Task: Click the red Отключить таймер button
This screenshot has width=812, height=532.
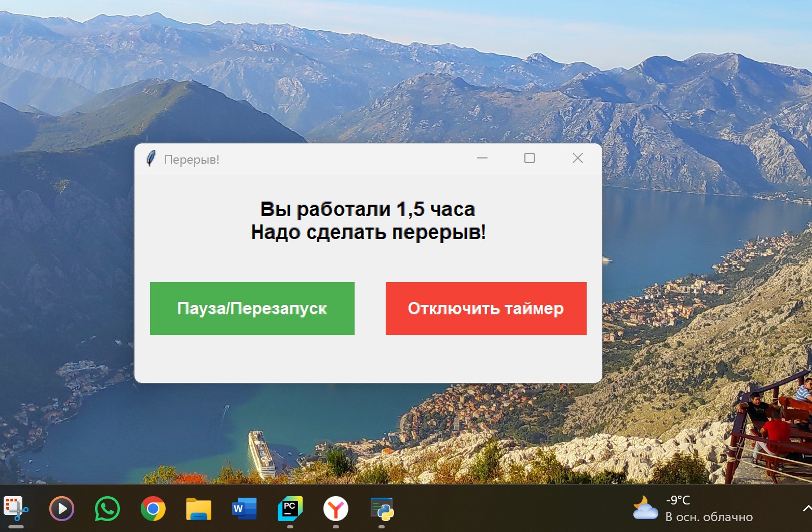Action: point(485,308)
